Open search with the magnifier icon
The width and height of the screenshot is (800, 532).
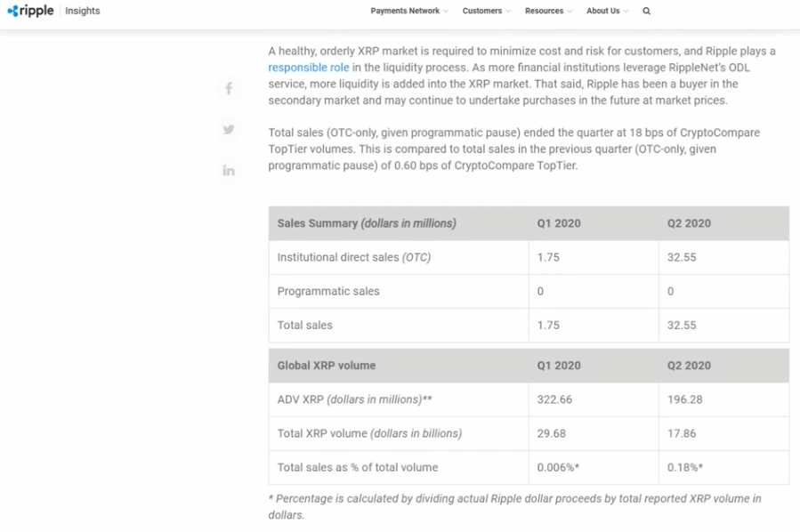tap(647, 11)
